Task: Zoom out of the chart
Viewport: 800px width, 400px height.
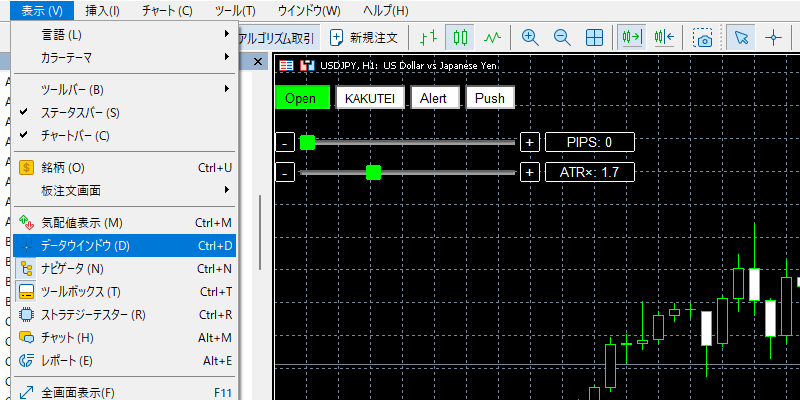Action: click(562, 38)
